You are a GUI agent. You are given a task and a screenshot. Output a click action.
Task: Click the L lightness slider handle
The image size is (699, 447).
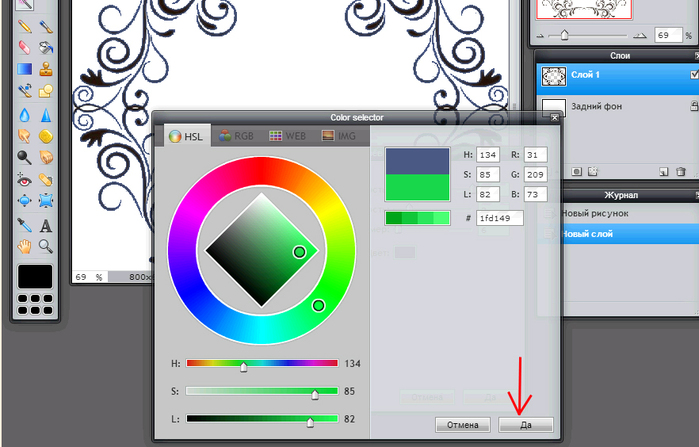pos(310,422)
